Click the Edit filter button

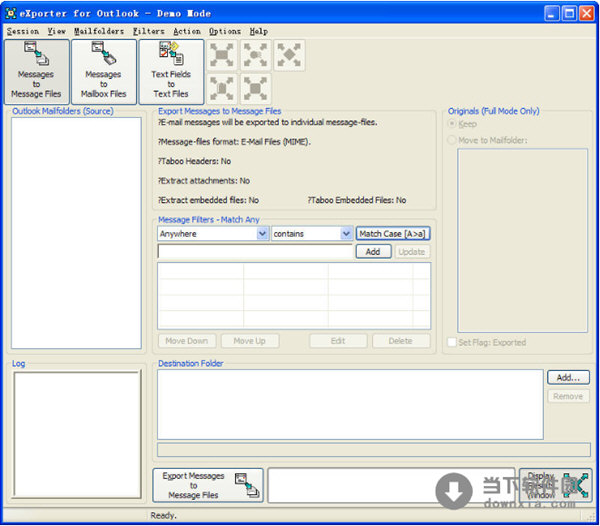338,340
